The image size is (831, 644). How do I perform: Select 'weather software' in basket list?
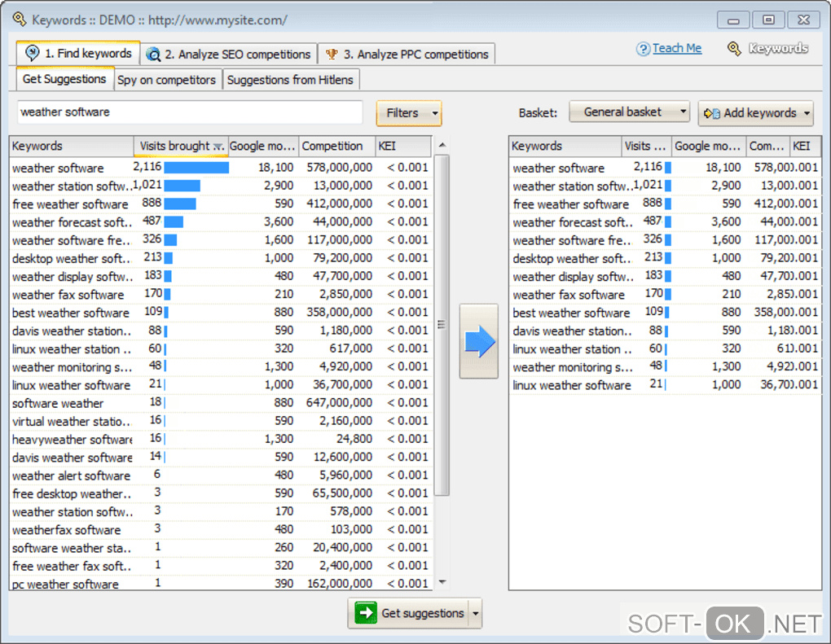pyautogui.click(x=665, y=168)
